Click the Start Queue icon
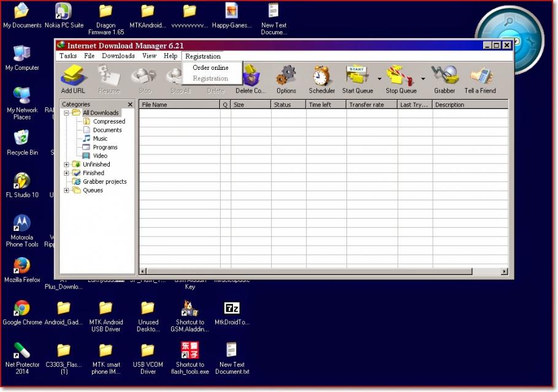This screenshot has width=558, height=392. point(357,76)
